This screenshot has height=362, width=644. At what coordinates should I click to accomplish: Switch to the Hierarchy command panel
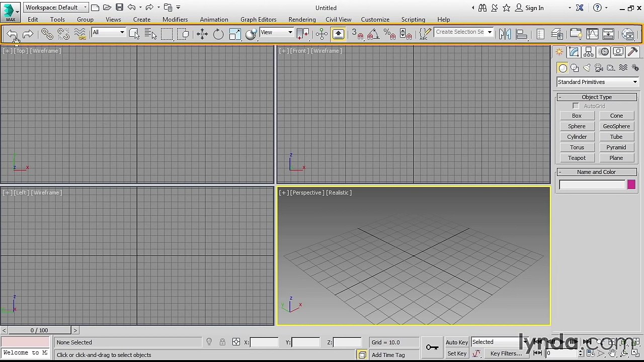point(589,52)
